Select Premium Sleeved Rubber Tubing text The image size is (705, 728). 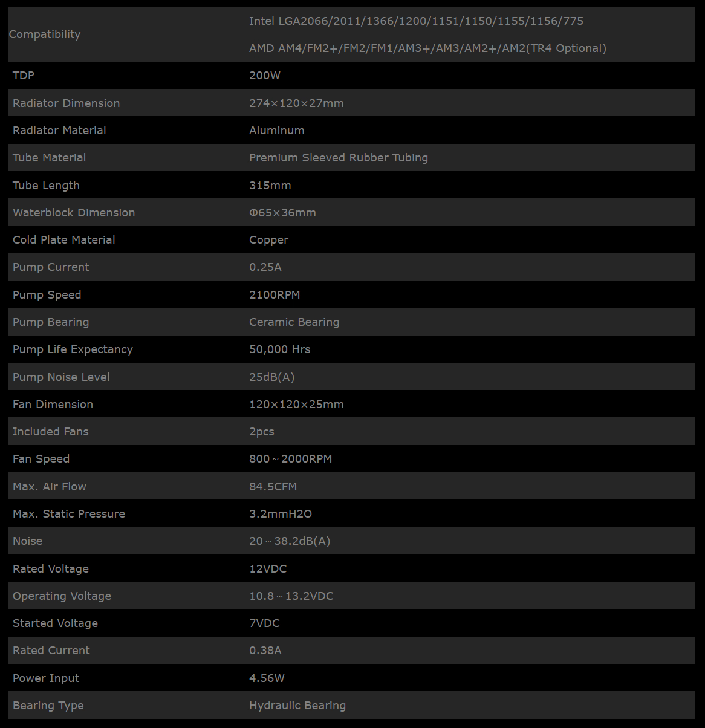[x=339, y=158]
